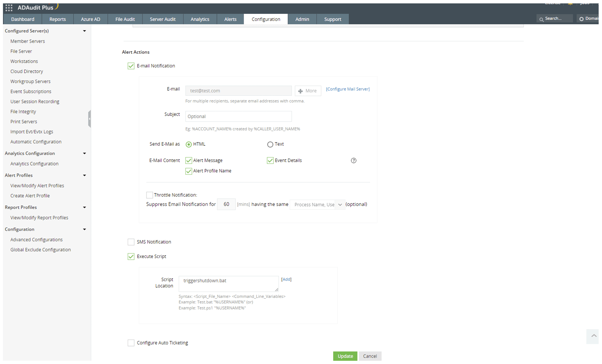The image size is (602, 364).
Task: Open File Server in the sidebar
Action: (21, 51)
